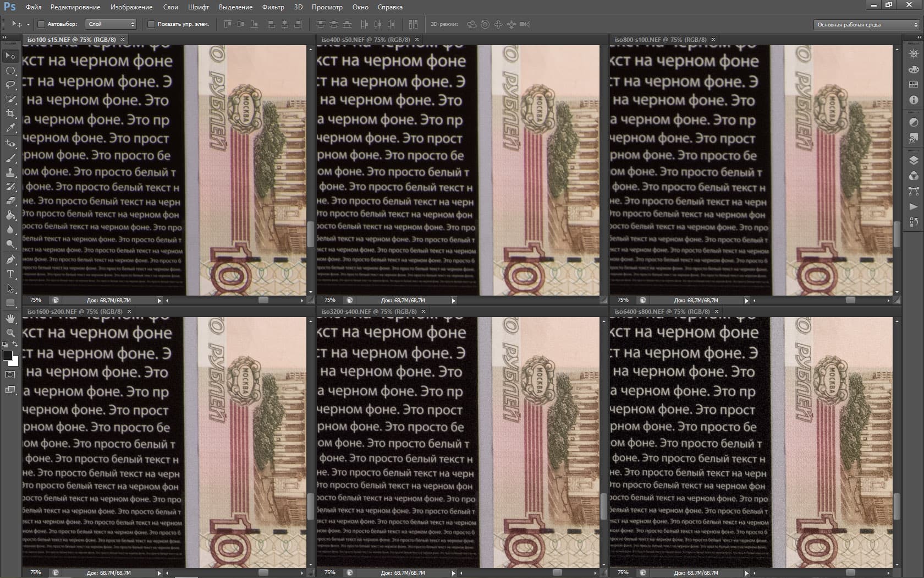Select the Lasso tool
This screenshot has height=578, width=924.
pos(10,85)
